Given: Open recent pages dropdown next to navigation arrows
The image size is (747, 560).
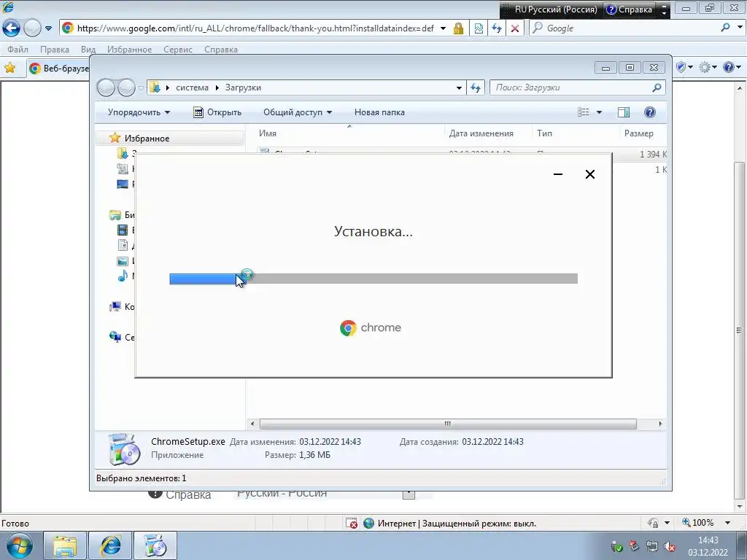Looking at the screenshot, I should (x=48, y=28).
